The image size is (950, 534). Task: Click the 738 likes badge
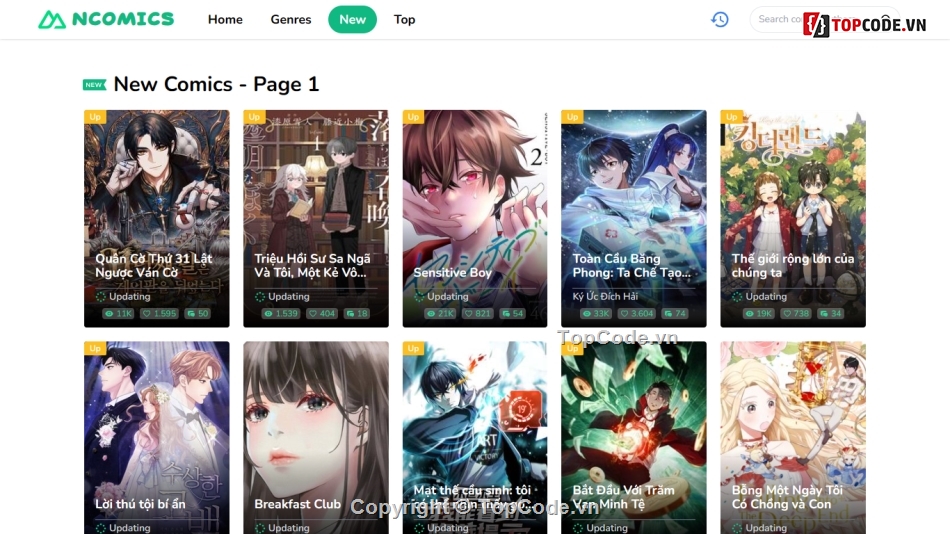click(796, 313)
